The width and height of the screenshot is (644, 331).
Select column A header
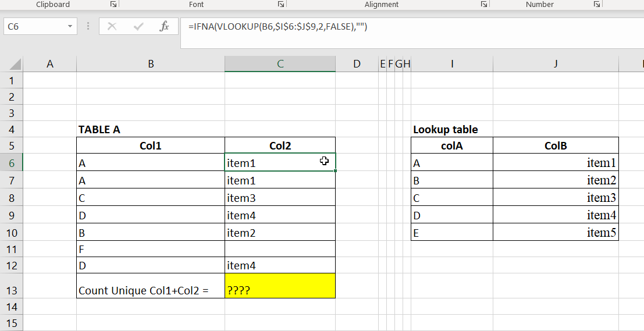tap(49, 64)
